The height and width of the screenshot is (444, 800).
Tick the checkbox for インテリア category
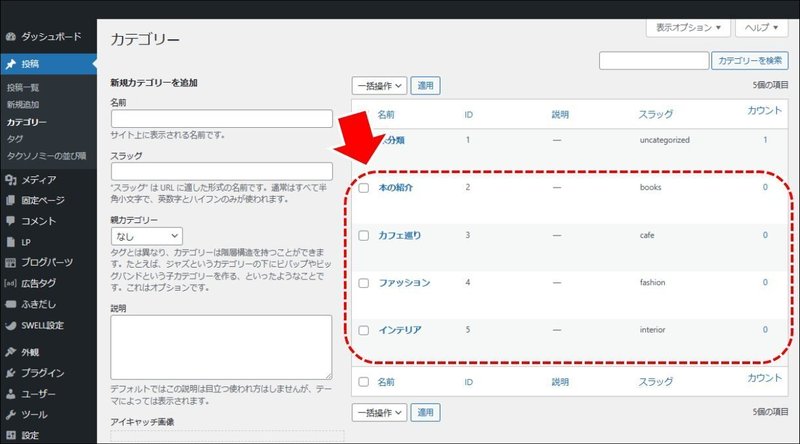[363, 331]
